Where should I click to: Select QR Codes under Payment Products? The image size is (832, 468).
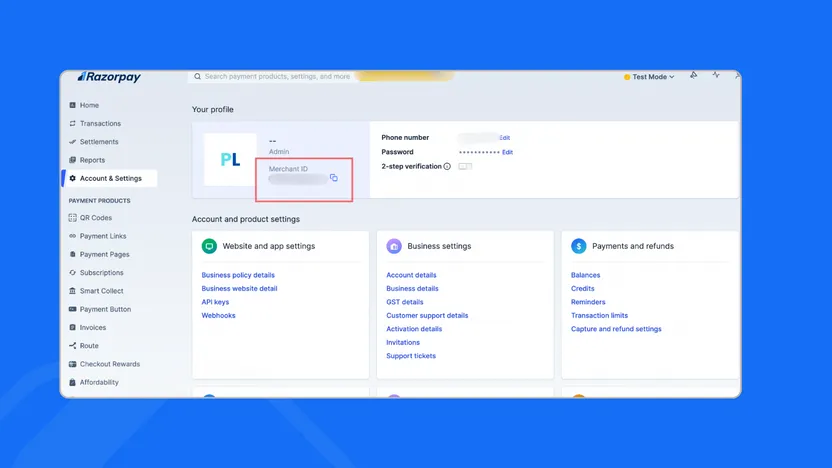[x=96, y=218]
